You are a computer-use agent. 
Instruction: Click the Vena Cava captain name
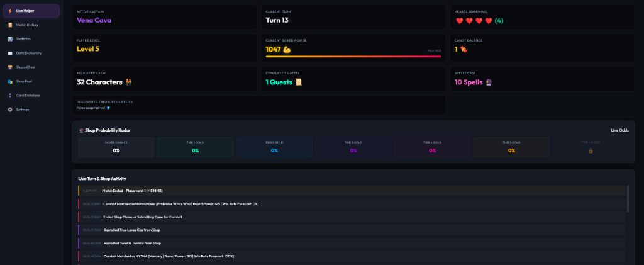(x=94, y=20)
